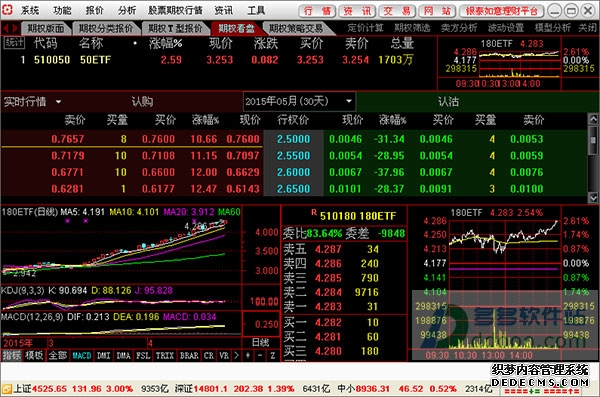Screen dimensions: 600x397
Task: Open the 资讯 menu
Action: 224,10
